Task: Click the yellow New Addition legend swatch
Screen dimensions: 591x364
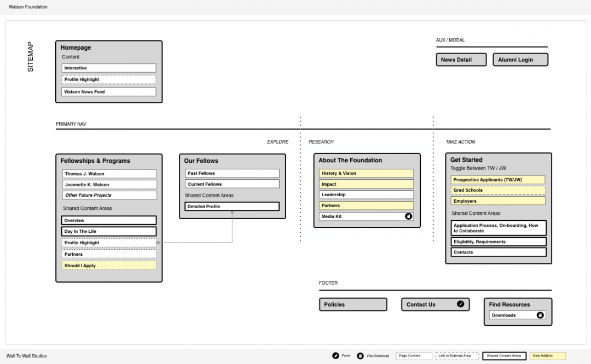Action: (x=548, y=356)
